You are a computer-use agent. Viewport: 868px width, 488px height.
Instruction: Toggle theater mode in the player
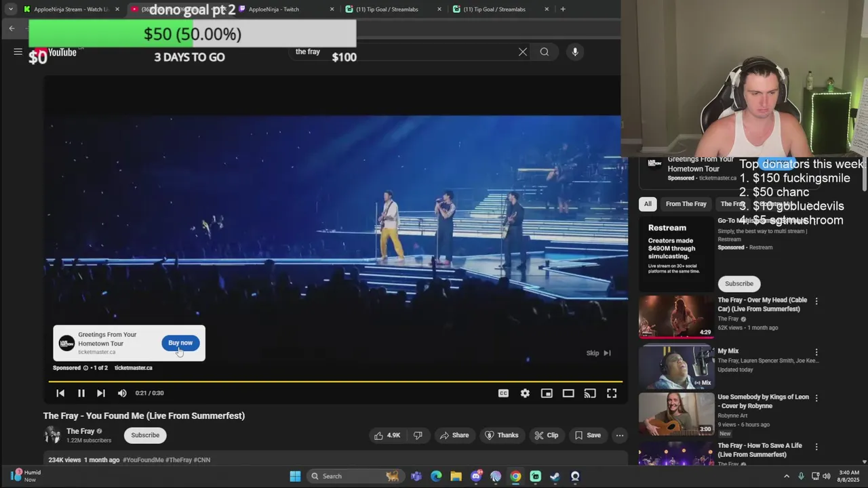tap(568, 393)
